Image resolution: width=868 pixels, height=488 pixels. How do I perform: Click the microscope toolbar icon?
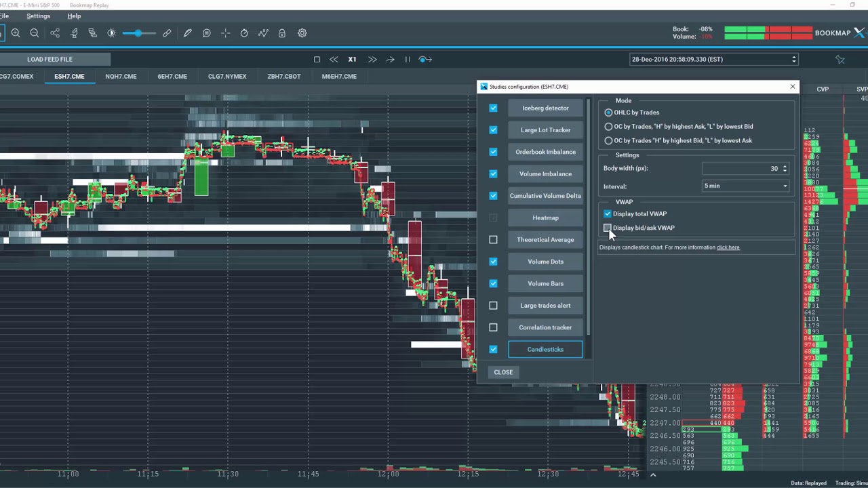74,33
